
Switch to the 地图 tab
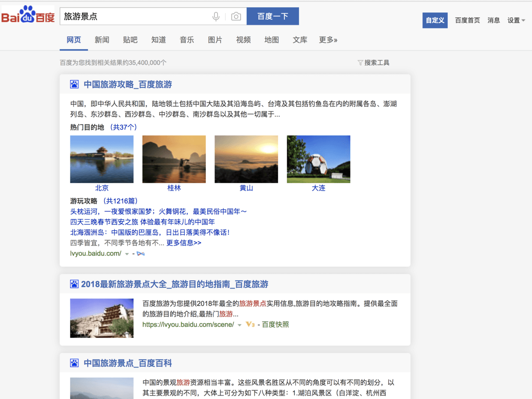pos(272,40)
